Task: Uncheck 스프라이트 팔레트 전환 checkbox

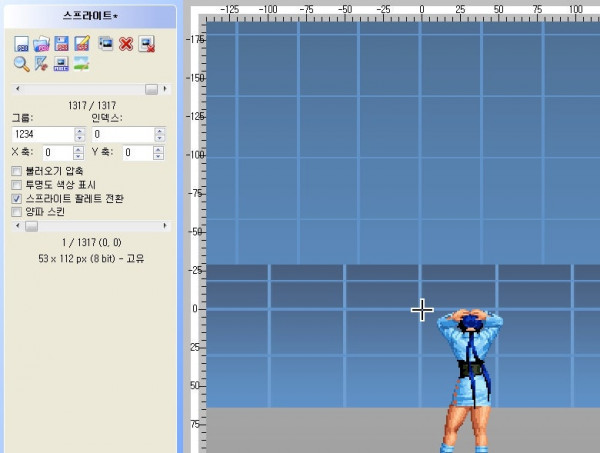Action: point(16,199)
